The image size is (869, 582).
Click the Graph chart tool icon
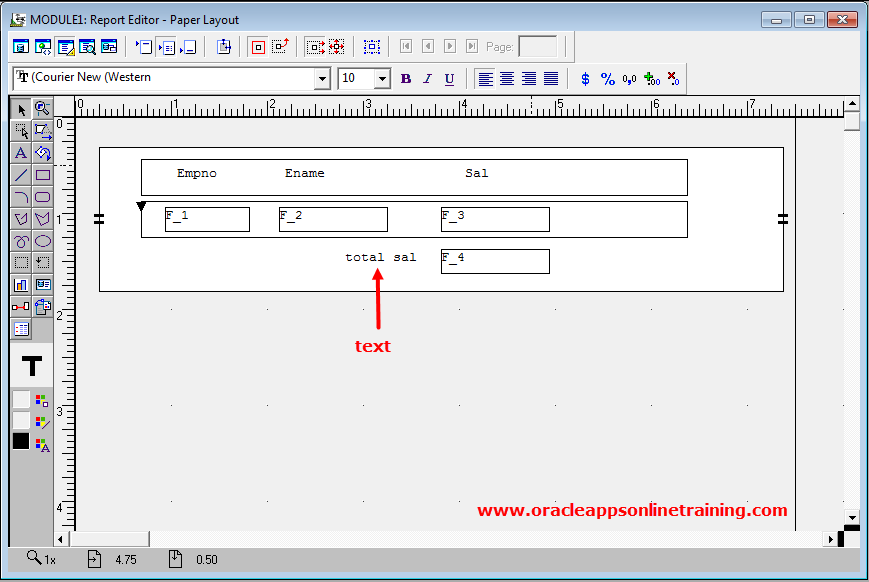pos(21,285)
